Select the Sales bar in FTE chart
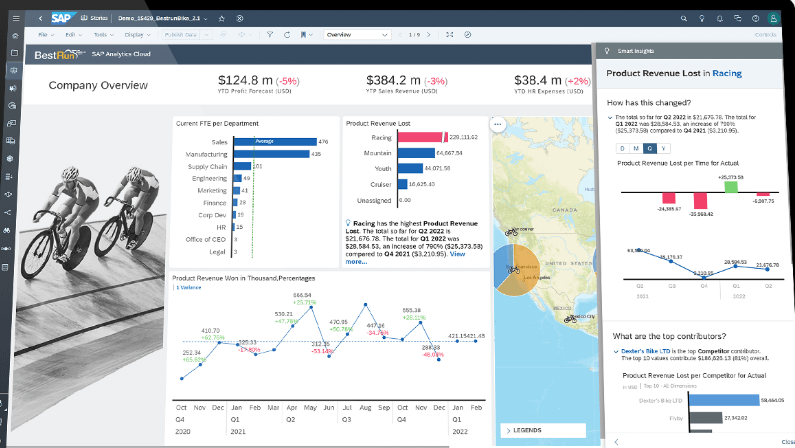 (275, 141)
